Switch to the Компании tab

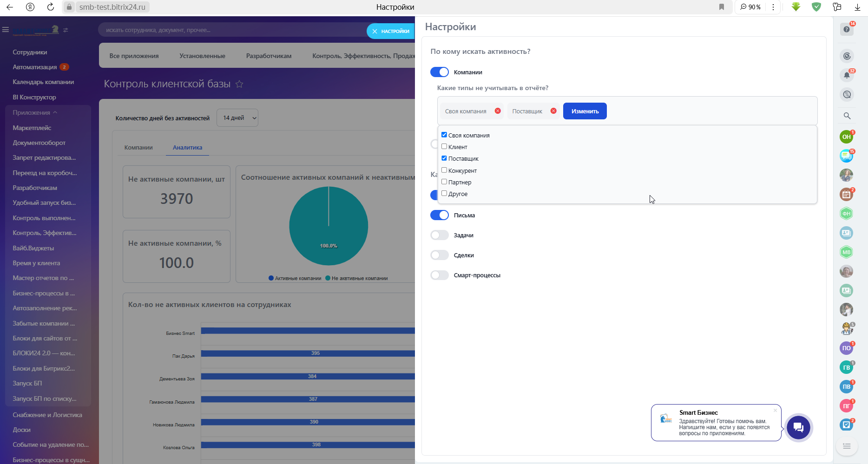138,147
